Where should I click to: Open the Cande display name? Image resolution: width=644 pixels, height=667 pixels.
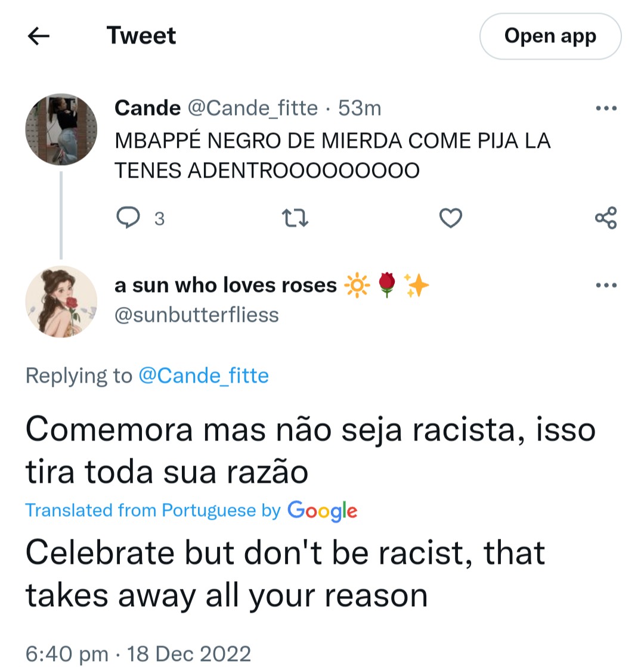(147, 108)
